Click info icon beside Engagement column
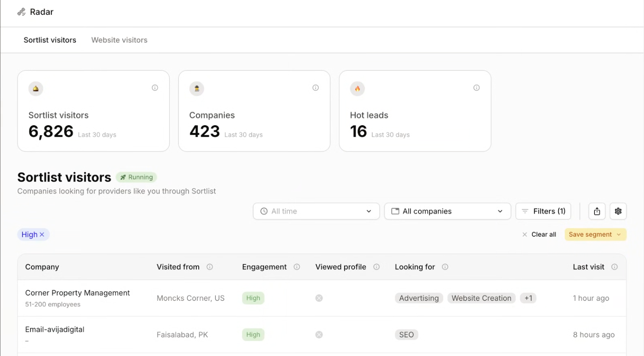 tap(297, 267)
